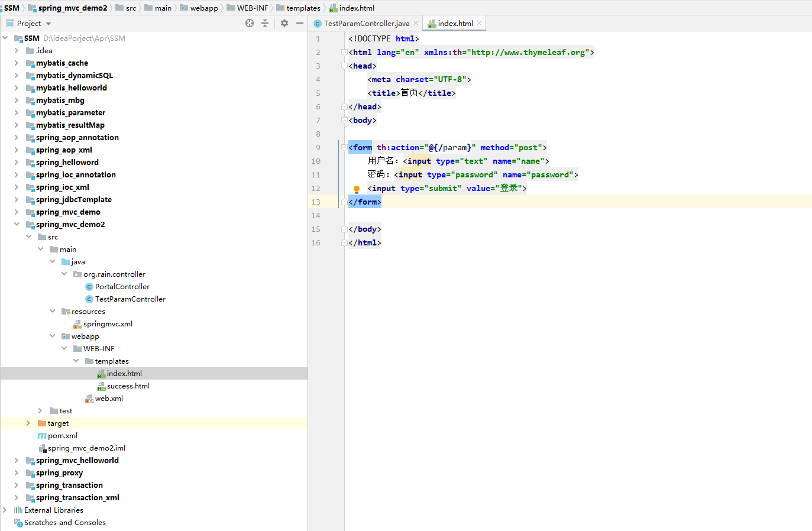
Task: Click fold end marker at closing form line 13
Action: coord(344,202)
